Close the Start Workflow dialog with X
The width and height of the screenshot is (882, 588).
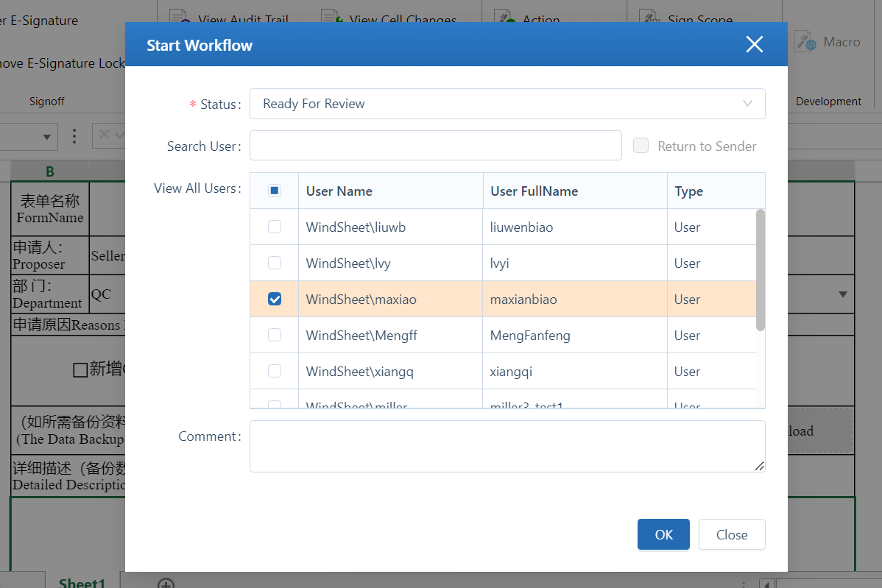754,45
